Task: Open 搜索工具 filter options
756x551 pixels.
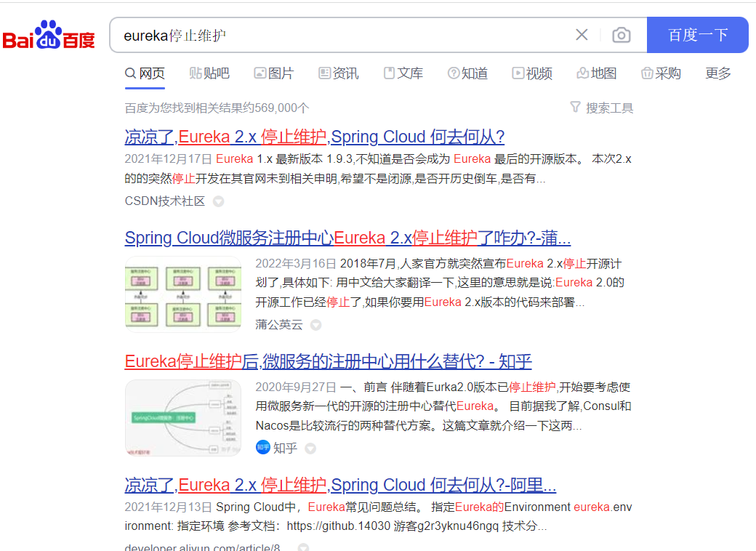Action: (x=602, y=108)
